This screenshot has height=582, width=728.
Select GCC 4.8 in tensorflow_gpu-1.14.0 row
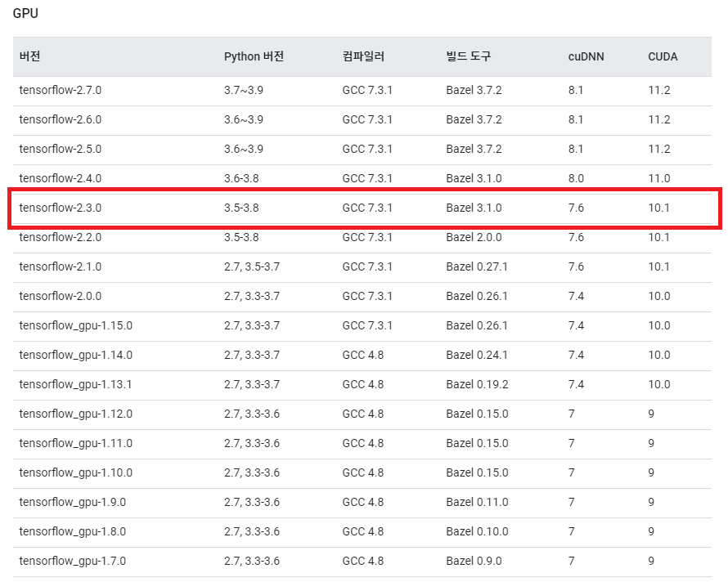pos(363,355)
